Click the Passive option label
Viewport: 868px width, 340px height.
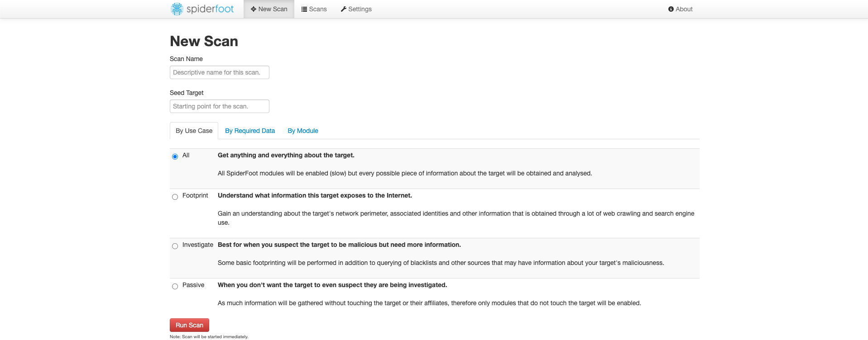click(x=193, y=285)
